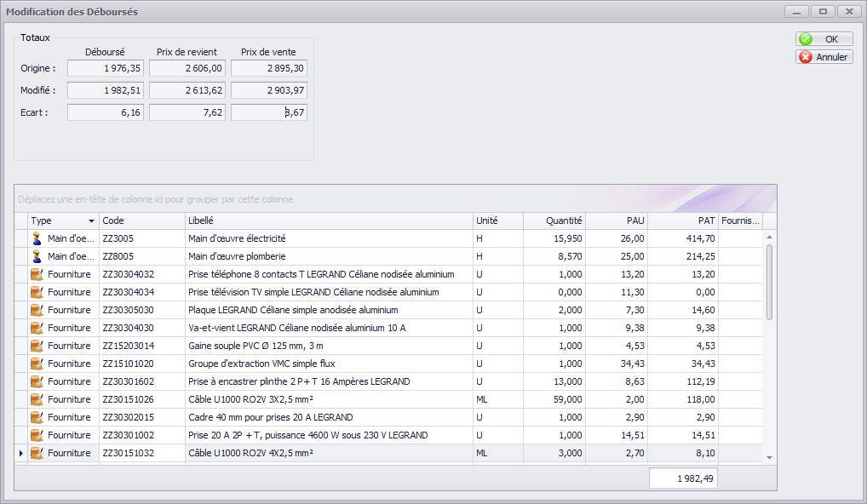
Task: Click supply icon of Câble U1000 4X2,5 row
Action: [37, 453]
